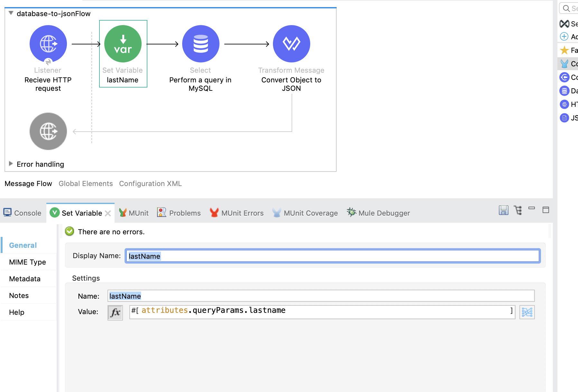
Task: Click the "lastName" label under Set Variable node
Action: point(123,80)
